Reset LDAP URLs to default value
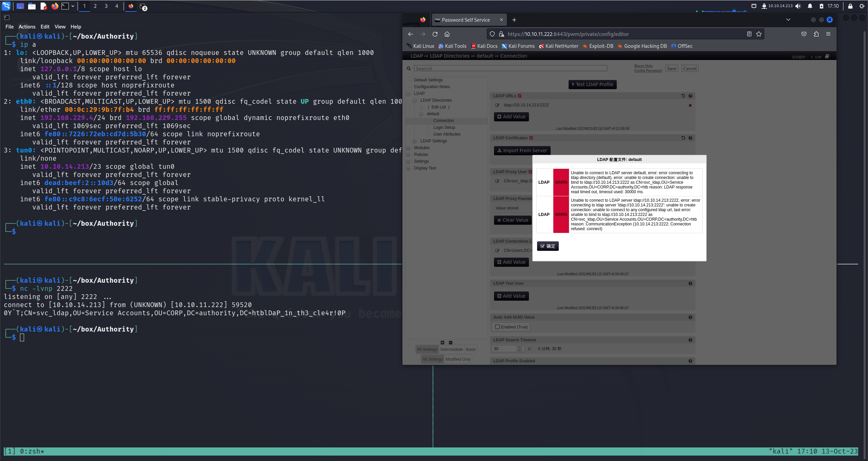 point(683,96)
